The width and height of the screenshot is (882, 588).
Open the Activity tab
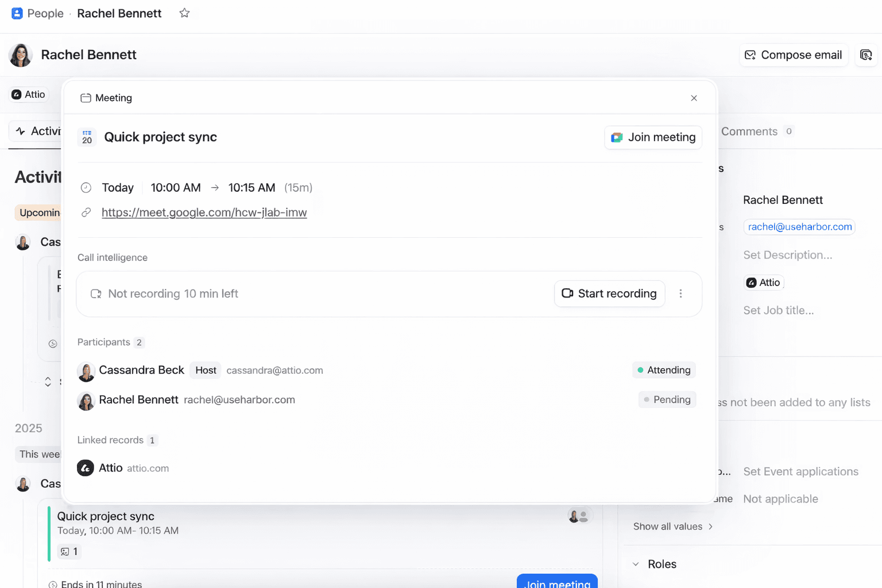40,131
